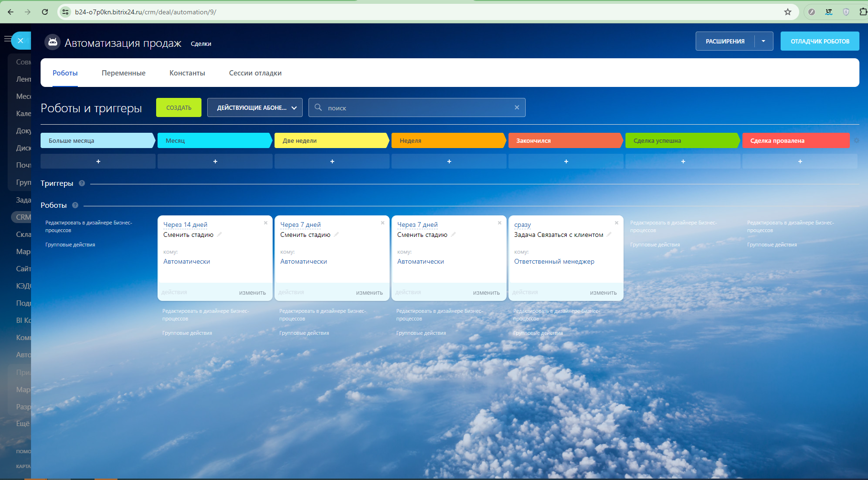Clear the search field with the X icon

click(517, 107)
